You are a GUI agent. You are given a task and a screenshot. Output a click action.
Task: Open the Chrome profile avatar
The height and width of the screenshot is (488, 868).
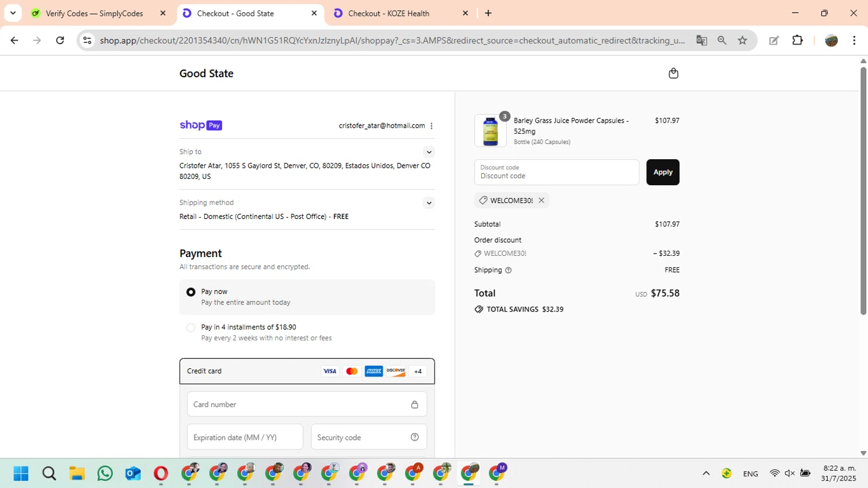click(832, 41)
